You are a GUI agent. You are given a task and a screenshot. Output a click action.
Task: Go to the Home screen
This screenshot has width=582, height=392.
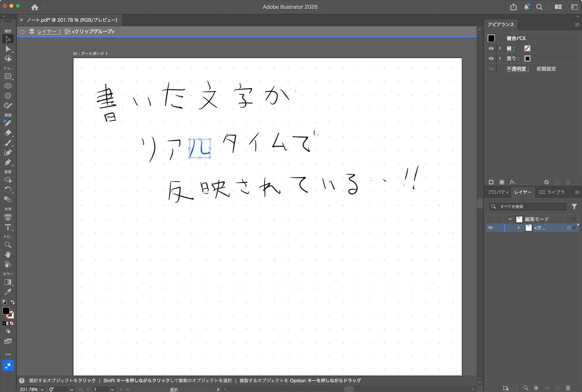pos(35,7)
